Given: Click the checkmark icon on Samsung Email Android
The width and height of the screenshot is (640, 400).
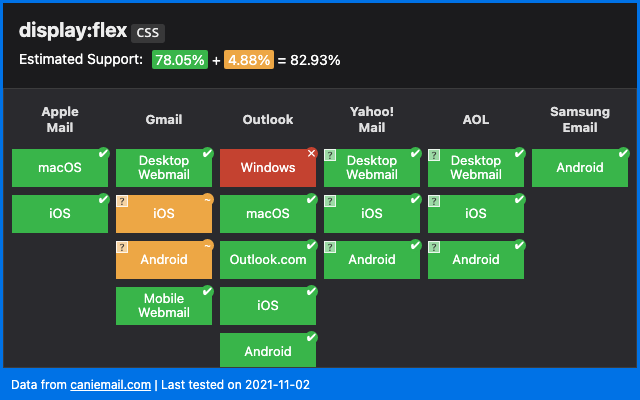Looking at the screenshot, I should [x=623, y=153].
